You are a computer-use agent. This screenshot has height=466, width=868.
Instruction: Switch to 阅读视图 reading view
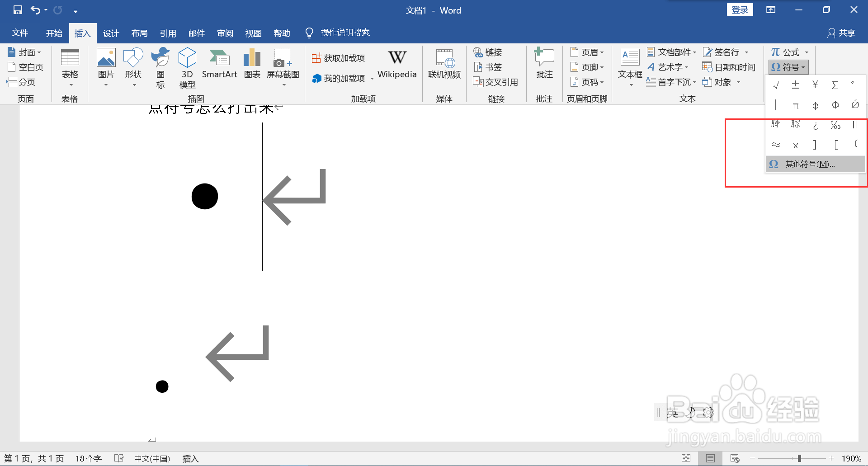coord(686,458)
